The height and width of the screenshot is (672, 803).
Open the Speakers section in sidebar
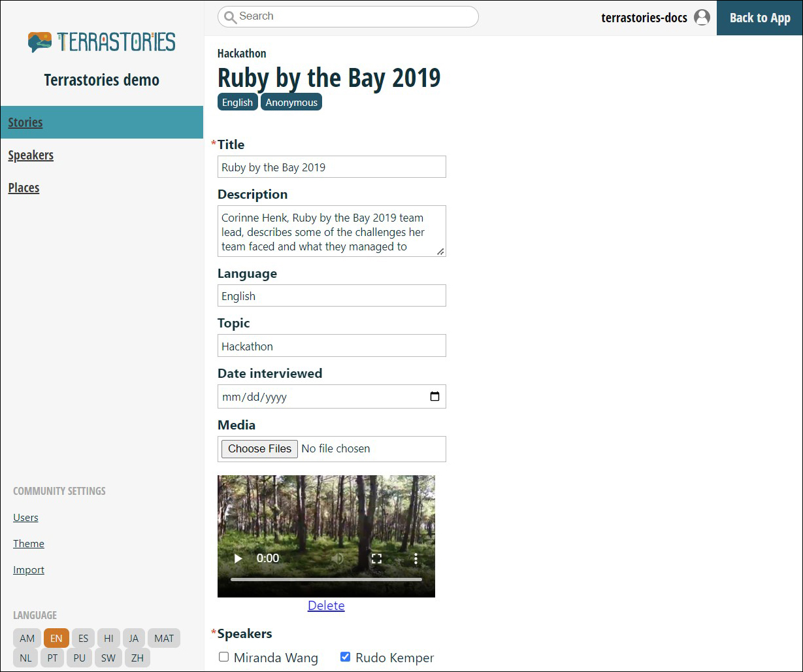click(x=31, y=155)
